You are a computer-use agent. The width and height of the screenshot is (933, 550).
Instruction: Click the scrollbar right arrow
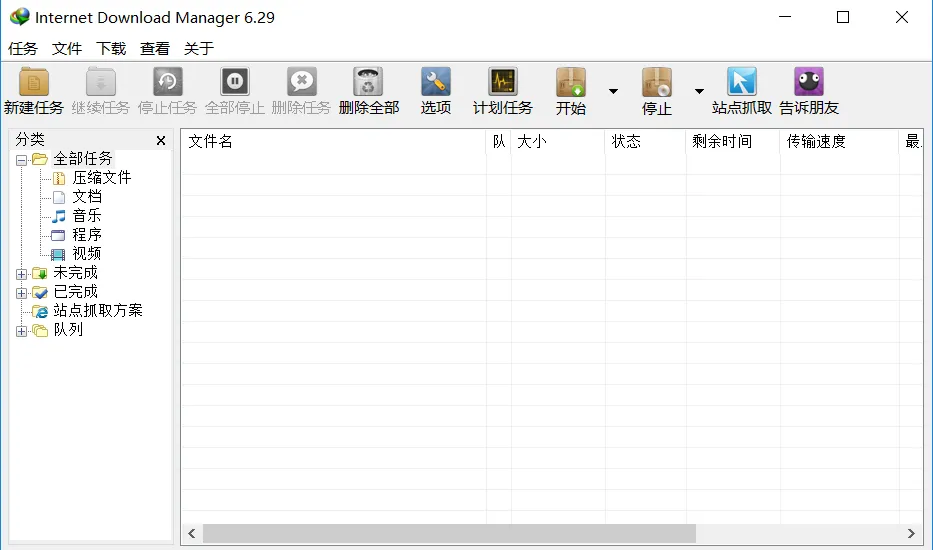pyautogui.click(x=911, y=533)
